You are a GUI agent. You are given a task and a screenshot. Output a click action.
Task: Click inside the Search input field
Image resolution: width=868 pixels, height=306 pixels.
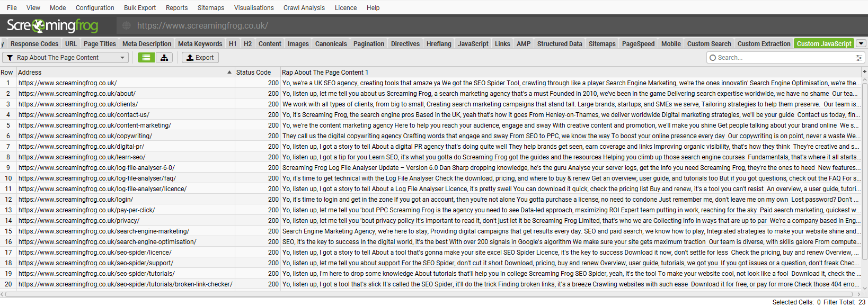coord(768,57)
